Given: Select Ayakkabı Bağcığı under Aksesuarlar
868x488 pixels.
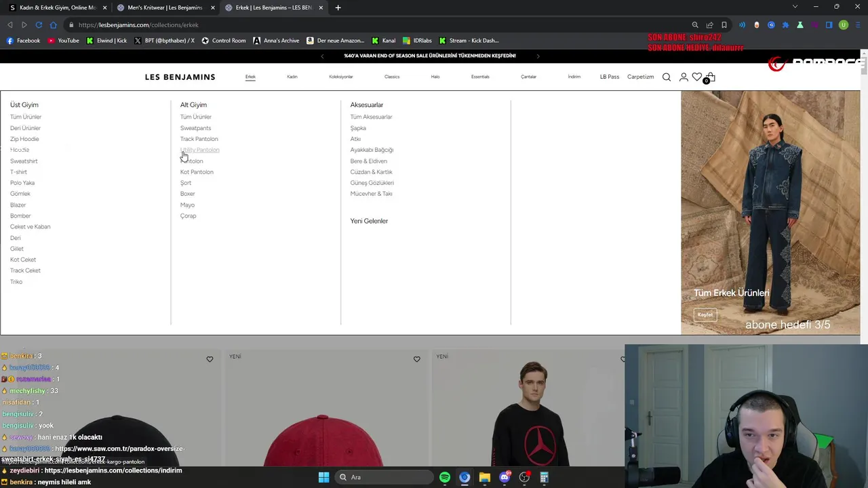Looking at the screenshot, I should tap(372, 150).
